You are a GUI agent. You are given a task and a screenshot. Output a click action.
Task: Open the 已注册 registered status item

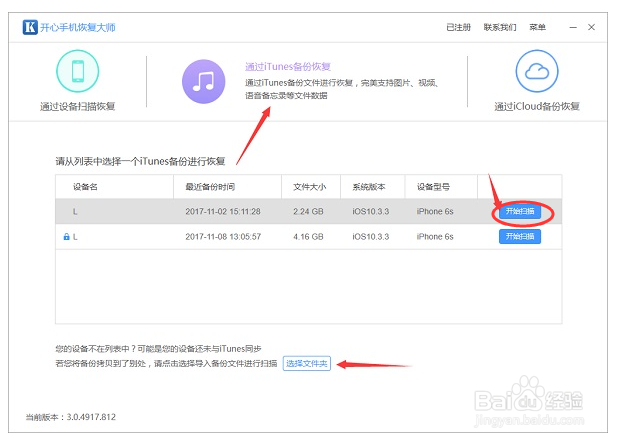tap(458, 27)
